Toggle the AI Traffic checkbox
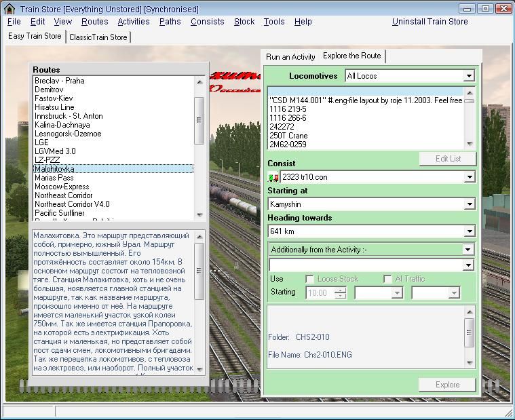Viewport: 515px width, 420px height. (x=387, y=279)
